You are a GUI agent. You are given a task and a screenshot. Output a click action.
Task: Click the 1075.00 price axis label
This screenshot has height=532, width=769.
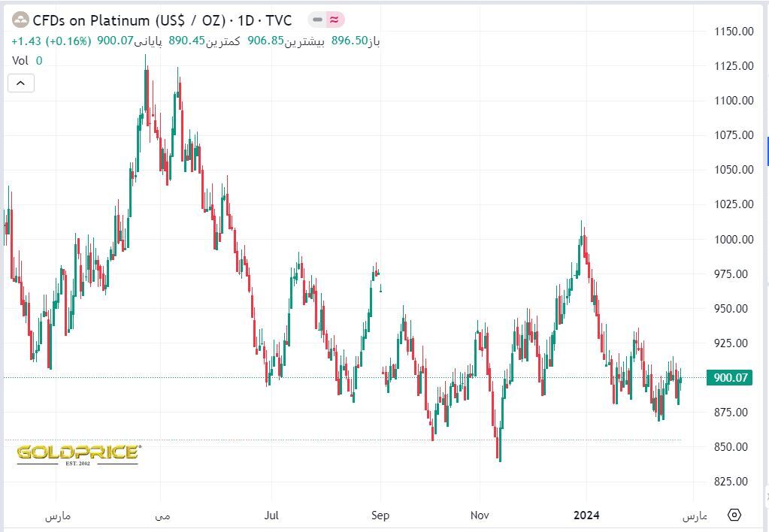click(734, 135)
